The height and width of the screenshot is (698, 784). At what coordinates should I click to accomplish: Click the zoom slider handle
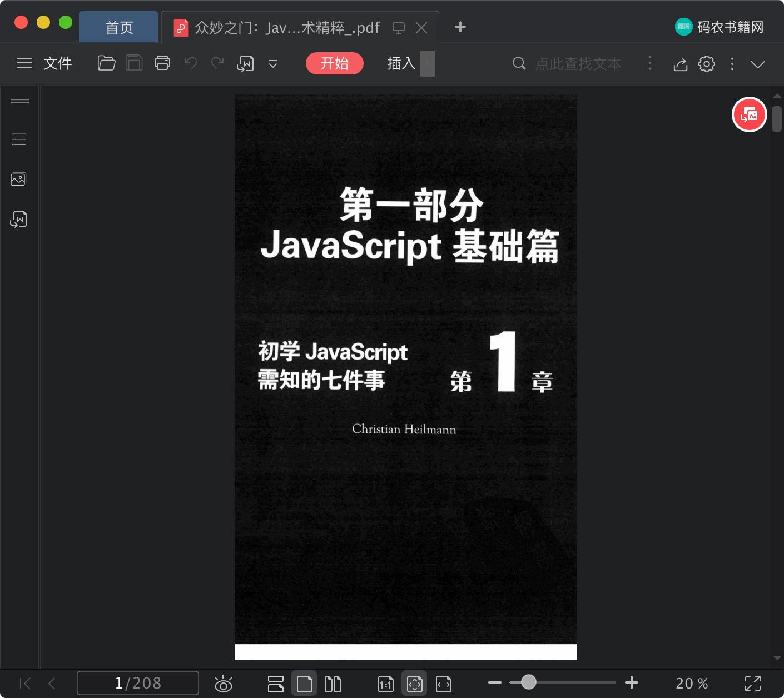(x=529, y=682)
